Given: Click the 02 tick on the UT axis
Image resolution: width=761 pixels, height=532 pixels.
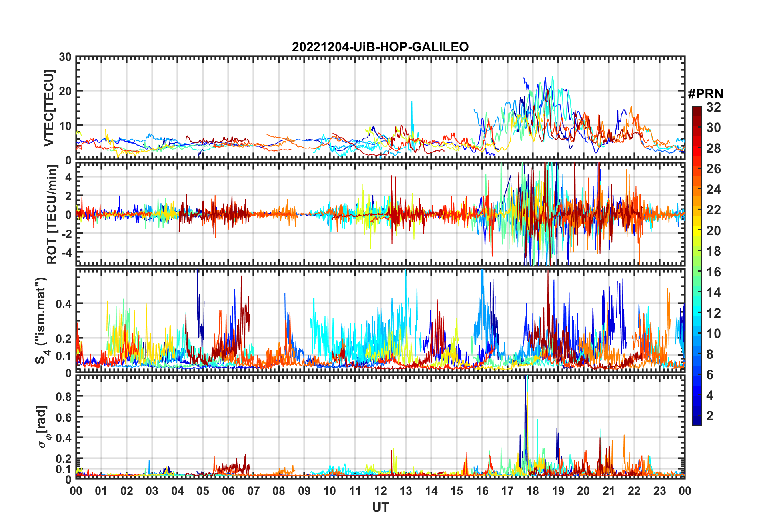Looking at the screenshot, I should tap(127, 491).
